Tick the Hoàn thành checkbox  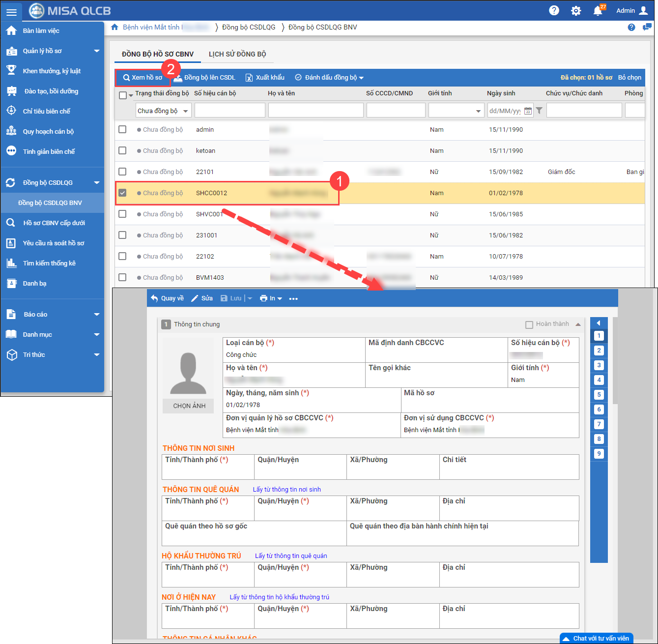coord(529,324)
